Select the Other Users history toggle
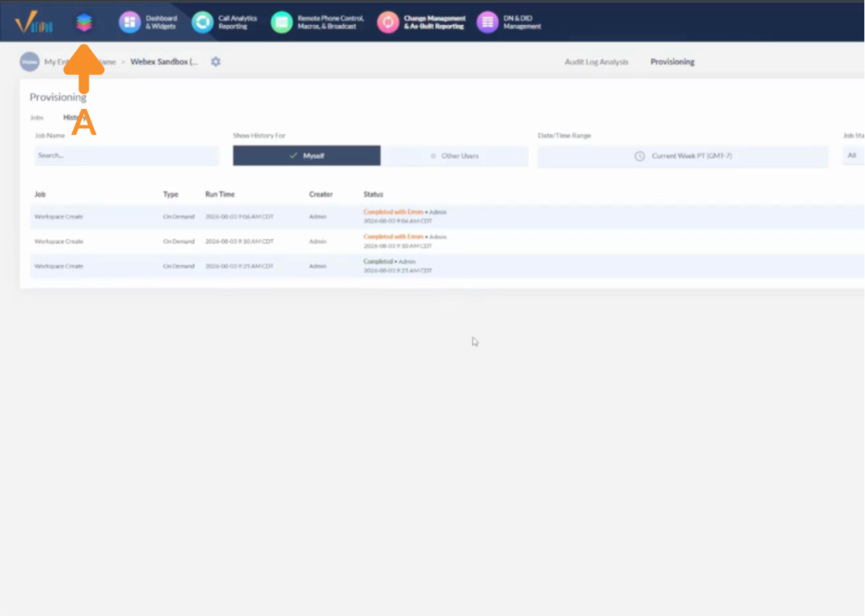 coord(455,155)
